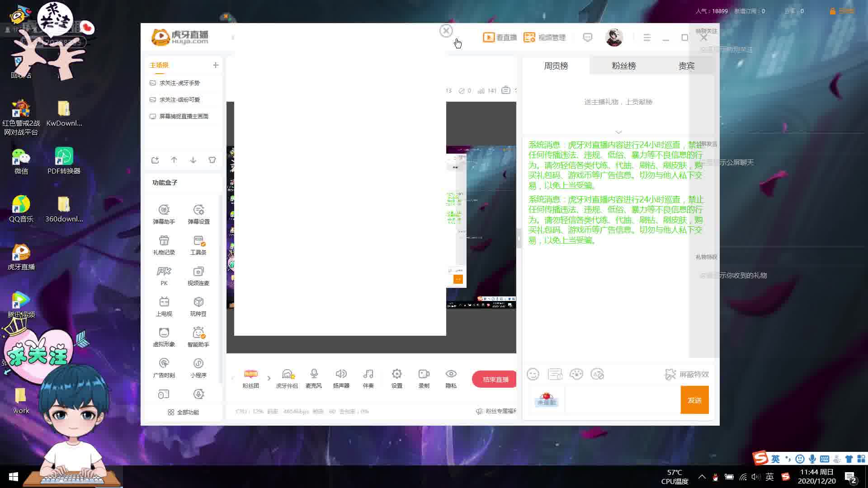Screen dimensions: 868x488
Task: Open the emoji picker in chat
Action: point(533,374)
